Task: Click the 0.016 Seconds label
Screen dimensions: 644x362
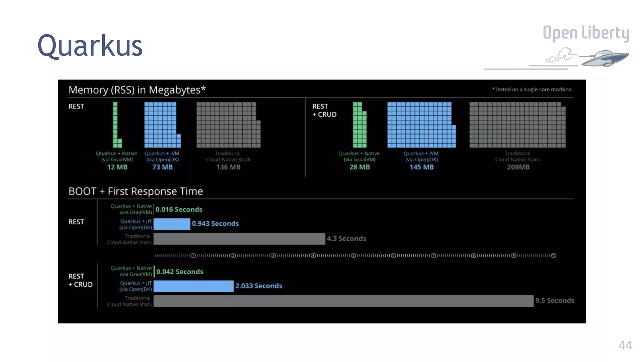Action: click(179, 210)
